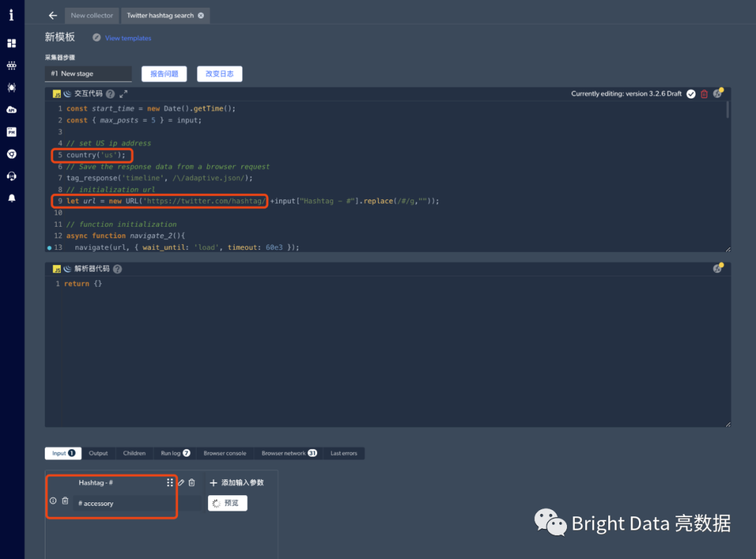This screenshot has width=756, height=559.
Task: Open the notifications bell icon
Action: click(12, 199)
